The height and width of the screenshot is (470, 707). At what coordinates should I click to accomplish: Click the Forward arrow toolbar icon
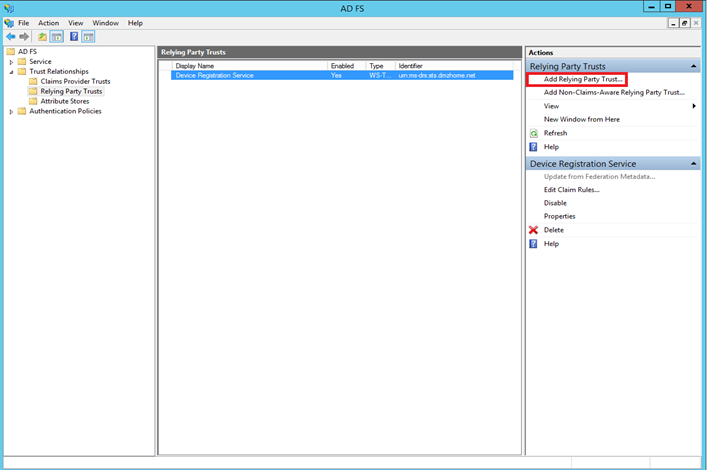[x=24, y=37]
